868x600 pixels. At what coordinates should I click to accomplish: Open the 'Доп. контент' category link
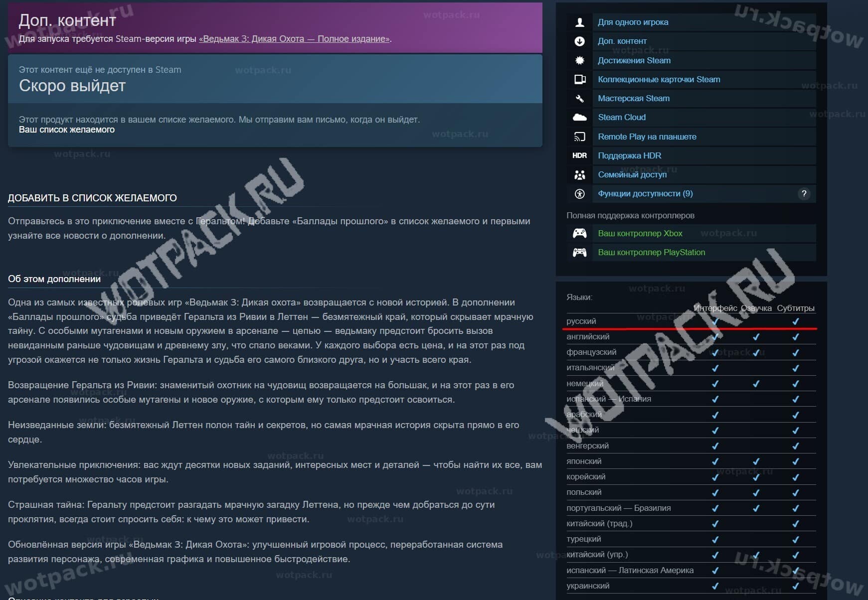(622, 41)
